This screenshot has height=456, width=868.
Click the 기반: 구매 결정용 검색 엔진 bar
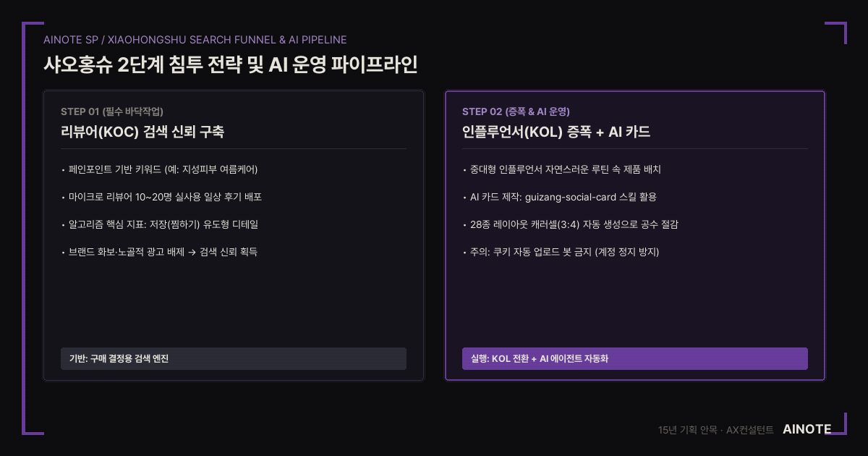(234, 358)
